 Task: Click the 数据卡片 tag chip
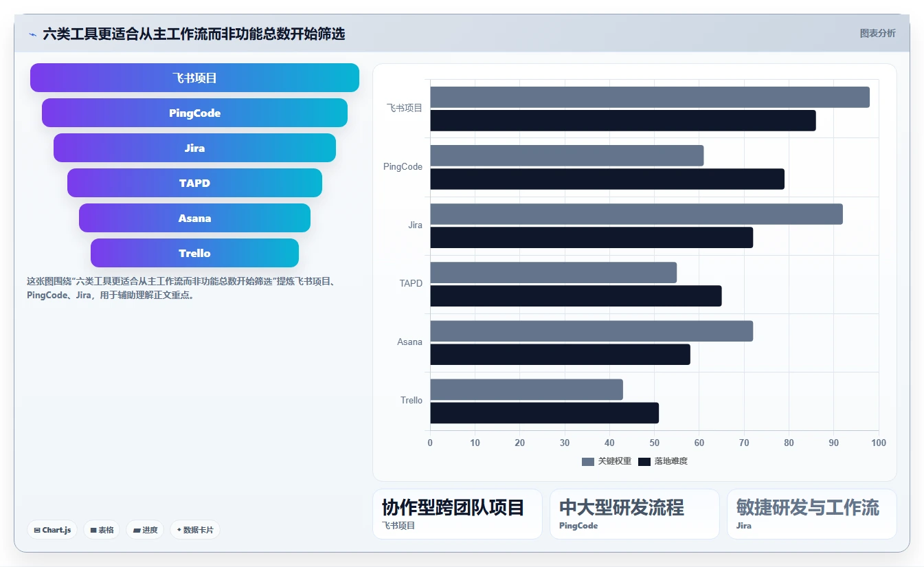(195, 530)
